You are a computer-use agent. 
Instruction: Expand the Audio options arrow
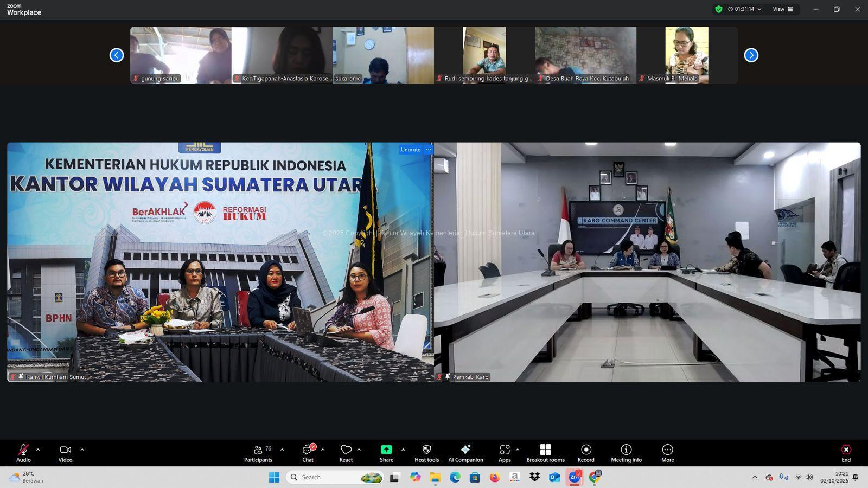click(x=38, y=450)
